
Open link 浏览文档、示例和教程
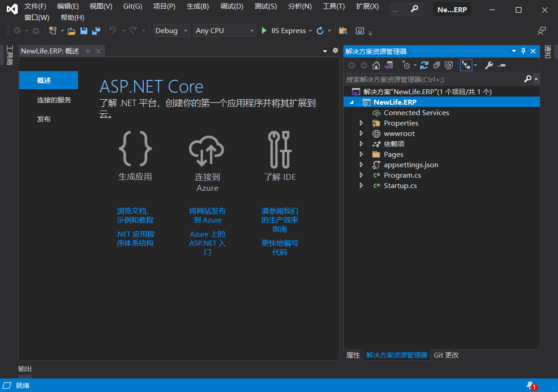click(135, 216)
